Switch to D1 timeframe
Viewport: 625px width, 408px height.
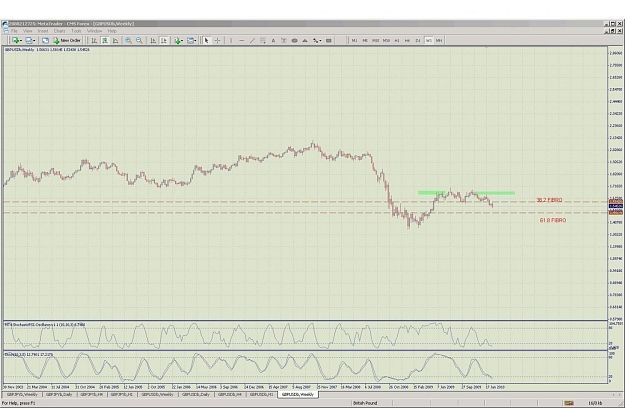pyautogui.click(x=418, y=40)
